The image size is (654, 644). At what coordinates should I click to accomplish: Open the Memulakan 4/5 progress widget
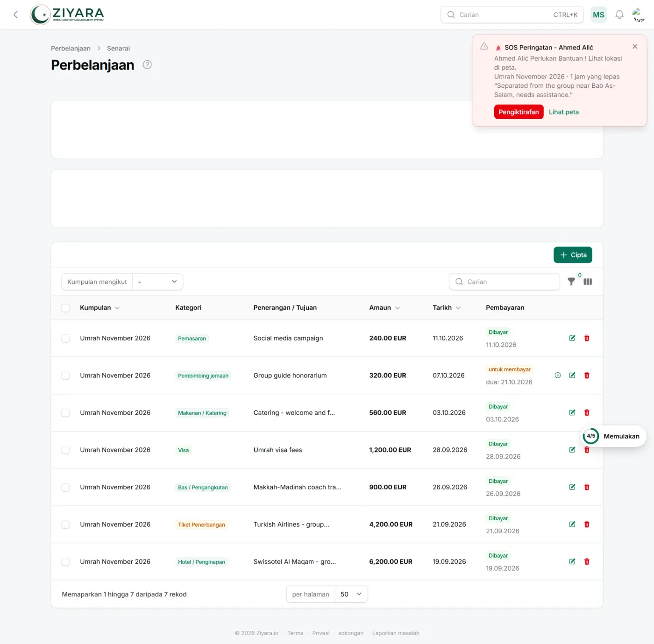[x=613, y=436]
